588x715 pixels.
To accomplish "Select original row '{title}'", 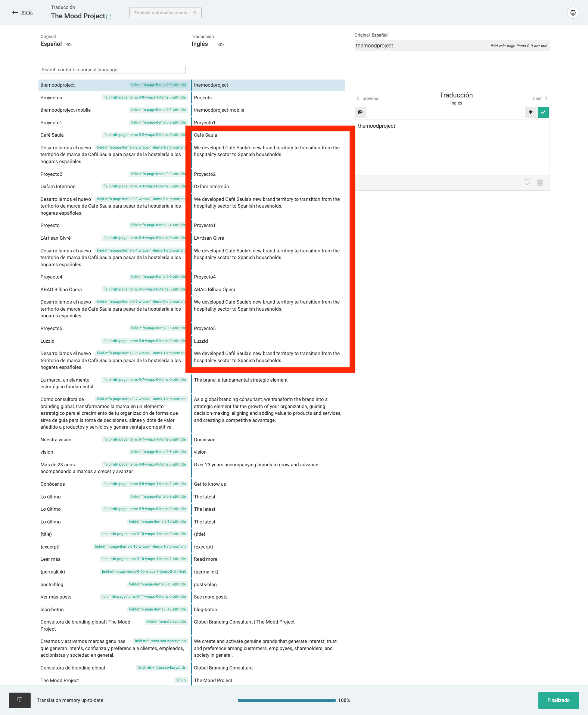I will pyautogui.click(x=114, y=534).
